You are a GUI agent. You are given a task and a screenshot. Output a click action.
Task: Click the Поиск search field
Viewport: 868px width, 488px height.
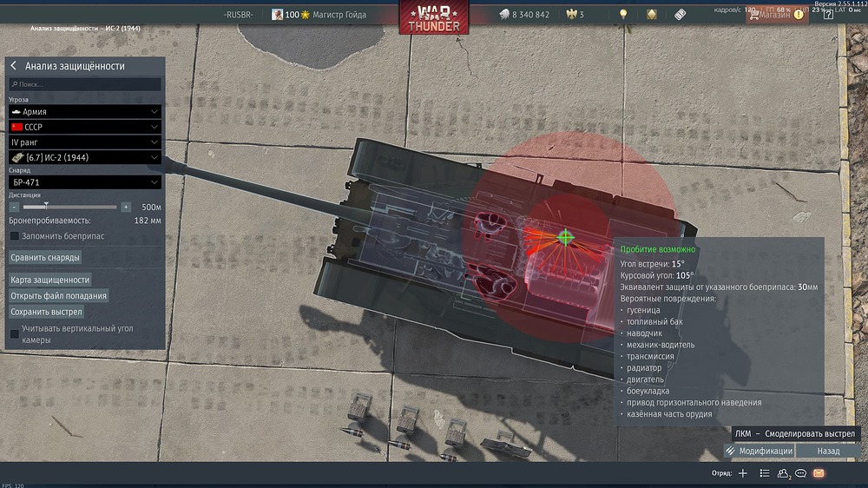coord(85,84)
